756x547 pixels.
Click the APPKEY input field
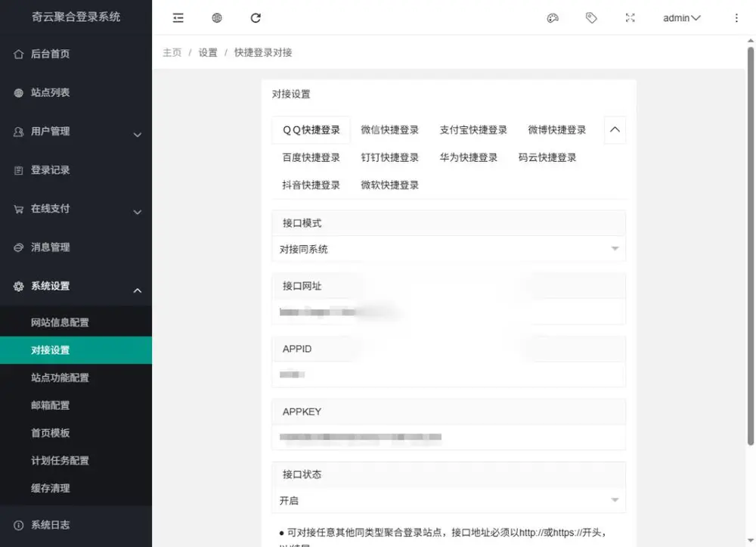[448, 437]
